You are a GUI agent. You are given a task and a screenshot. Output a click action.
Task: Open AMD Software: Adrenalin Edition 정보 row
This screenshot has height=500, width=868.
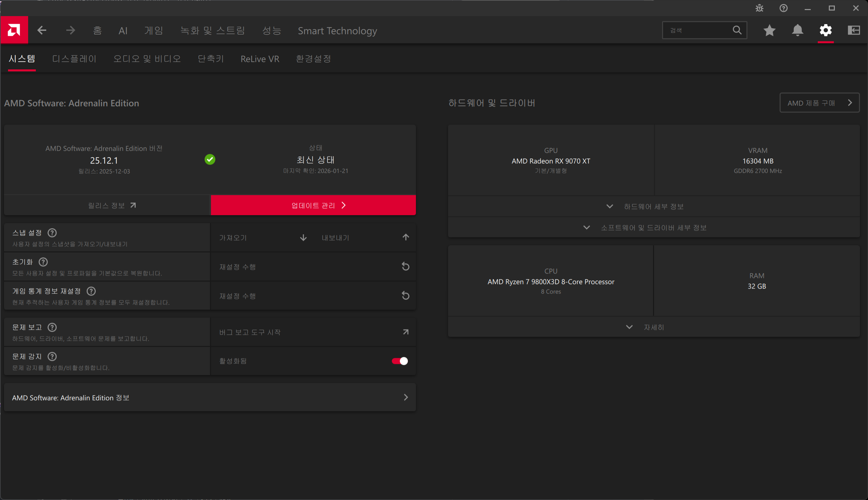pyautogui.click(x=210, y=397)
